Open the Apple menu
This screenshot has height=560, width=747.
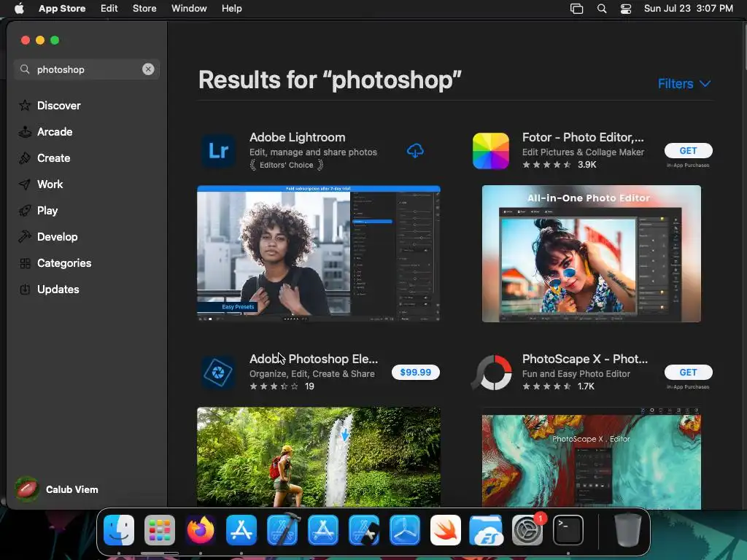coord(19,9)
